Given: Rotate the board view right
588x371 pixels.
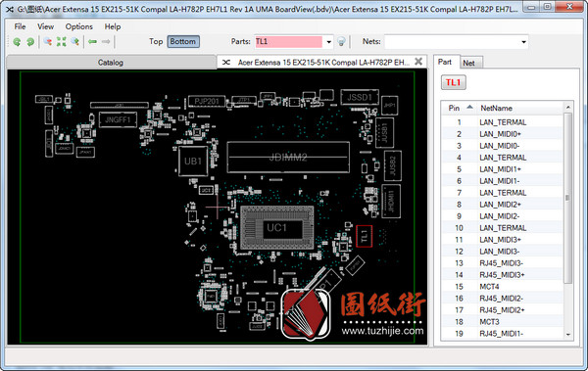Looking at the screenshot, I should (30, 41).
